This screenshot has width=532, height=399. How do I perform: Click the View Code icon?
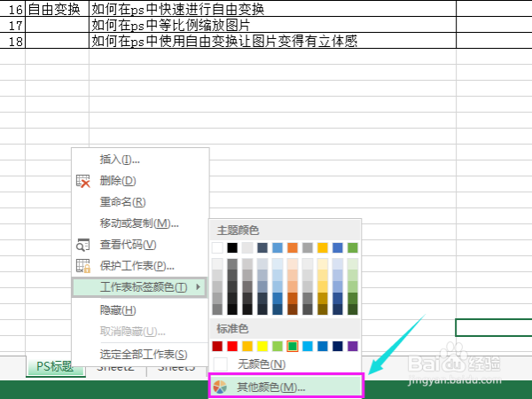[x=82, y=245]
